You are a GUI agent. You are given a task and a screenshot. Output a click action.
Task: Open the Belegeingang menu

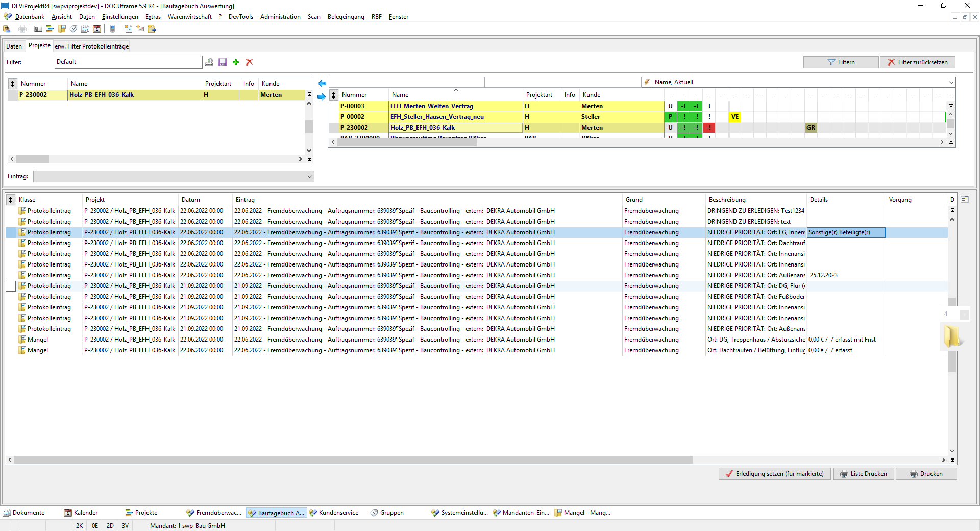click(346, 17)
